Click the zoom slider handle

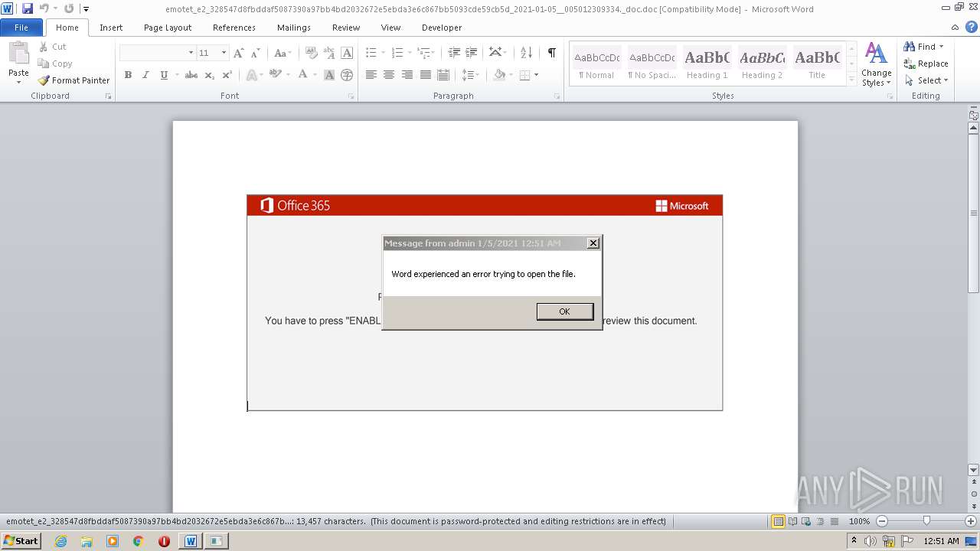coord(926,521)
